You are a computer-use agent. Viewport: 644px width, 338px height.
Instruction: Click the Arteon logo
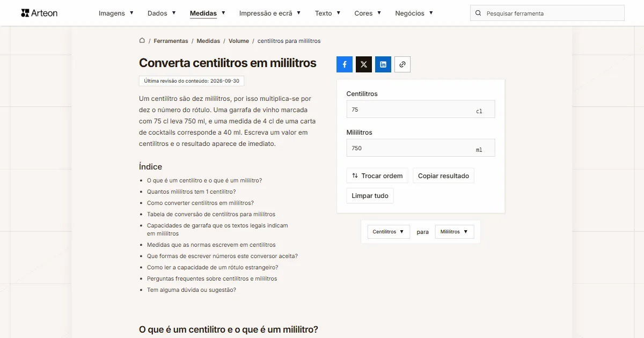(39, 13)
